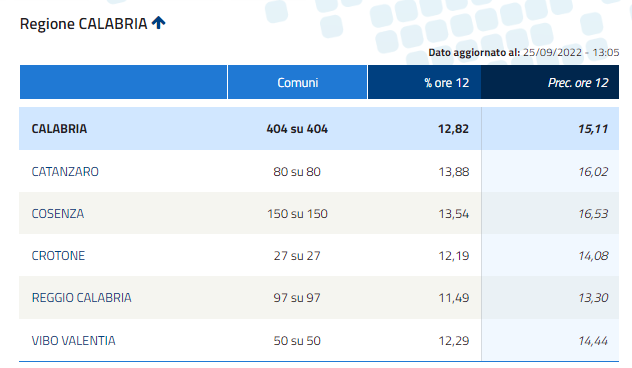Click the Regione CALABRIA heading

click(83, 24)
